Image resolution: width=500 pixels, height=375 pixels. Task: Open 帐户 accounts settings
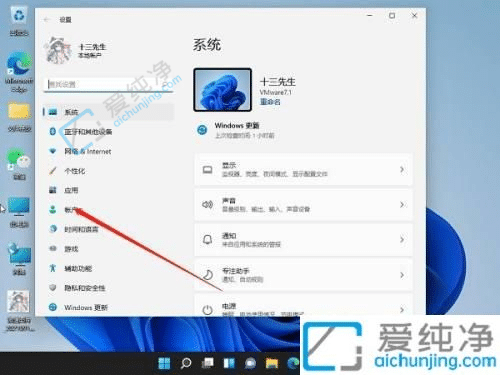click(x=71, y=210)
